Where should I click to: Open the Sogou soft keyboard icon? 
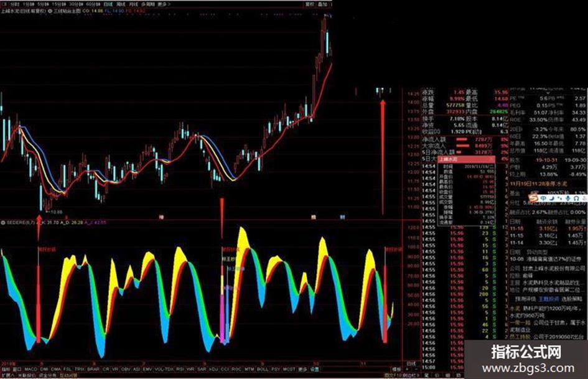click(577, 198)
